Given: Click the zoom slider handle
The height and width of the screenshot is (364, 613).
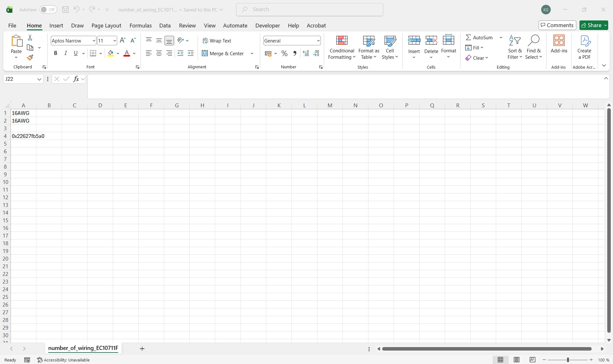Looking at the screenshot, I should tap(568, 360).
